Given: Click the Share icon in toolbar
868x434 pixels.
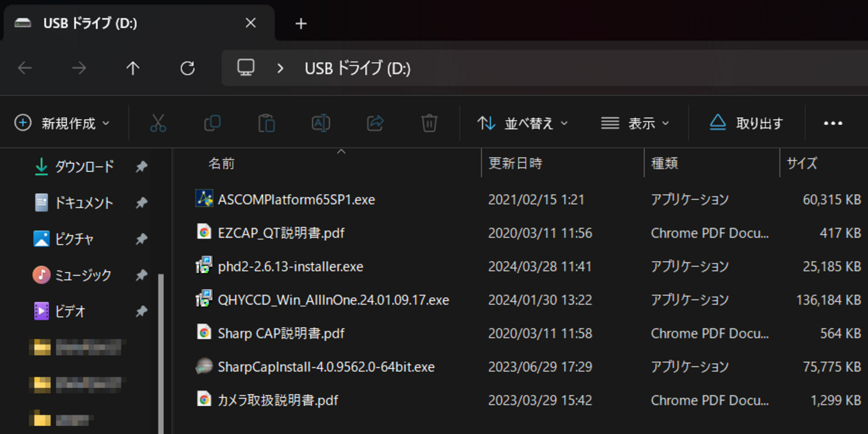Looking at the screenshot, I should pos(375,124).
